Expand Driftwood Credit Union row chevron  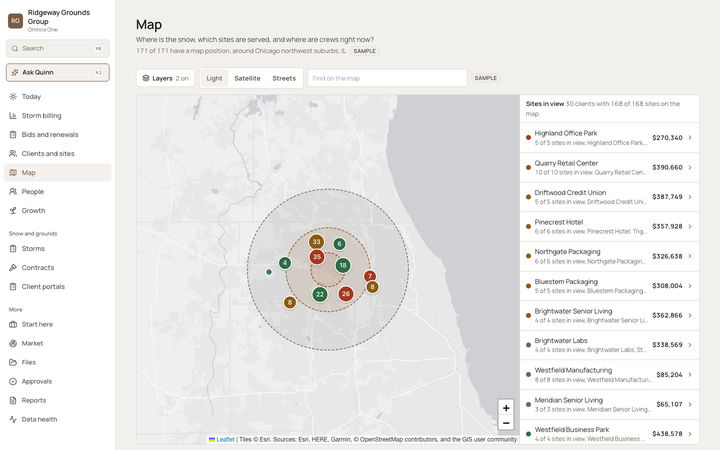690,197
